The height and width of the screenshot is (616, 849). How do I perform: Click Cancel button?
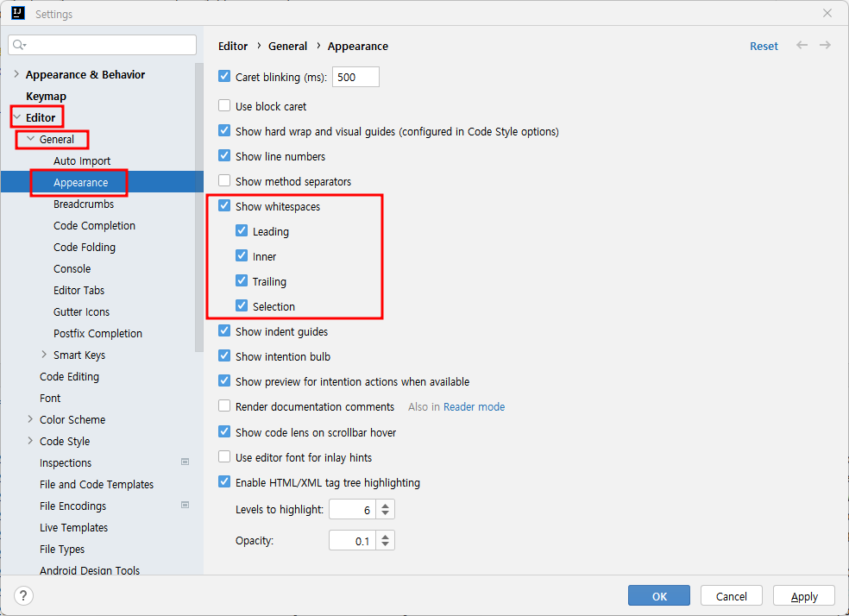click(731, 595)
